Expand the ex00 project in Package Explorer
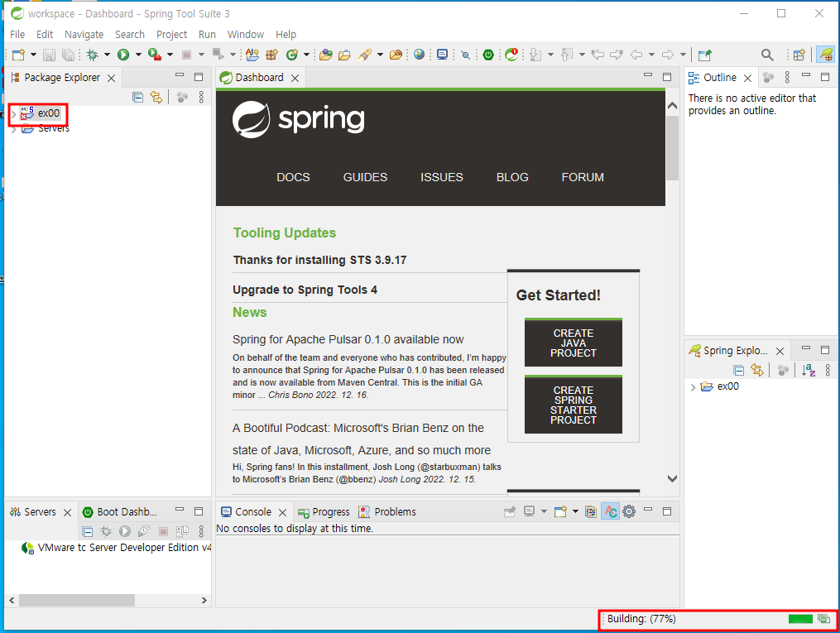This screenshot has width=840, height=633. [14, 113]
